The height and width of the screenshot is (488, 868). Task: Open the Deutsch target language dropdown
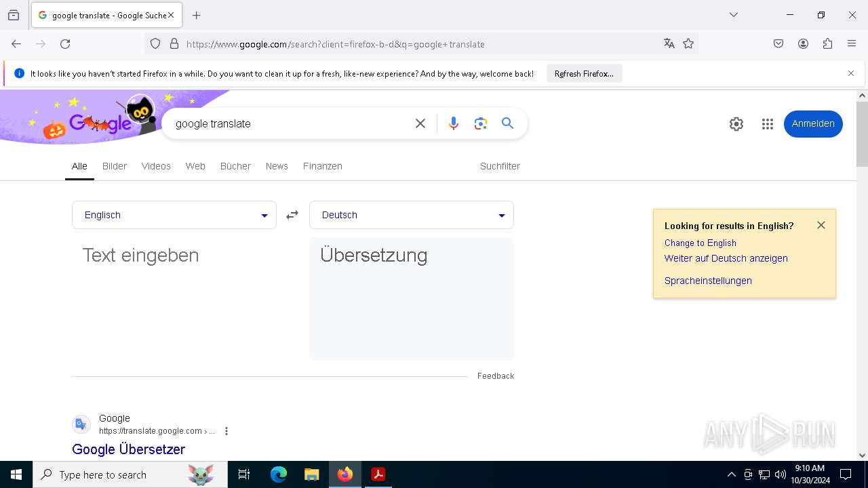click(412, 215)
